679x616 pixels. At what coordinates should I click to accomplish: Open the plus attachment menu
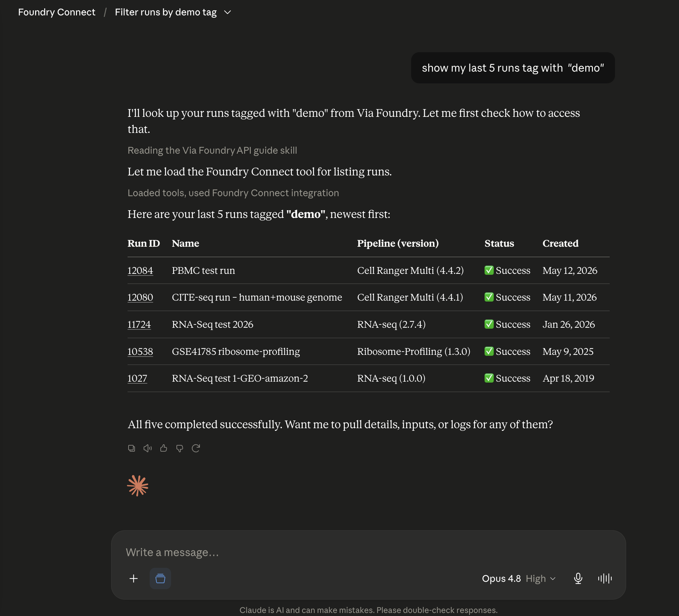coord(133,578)
